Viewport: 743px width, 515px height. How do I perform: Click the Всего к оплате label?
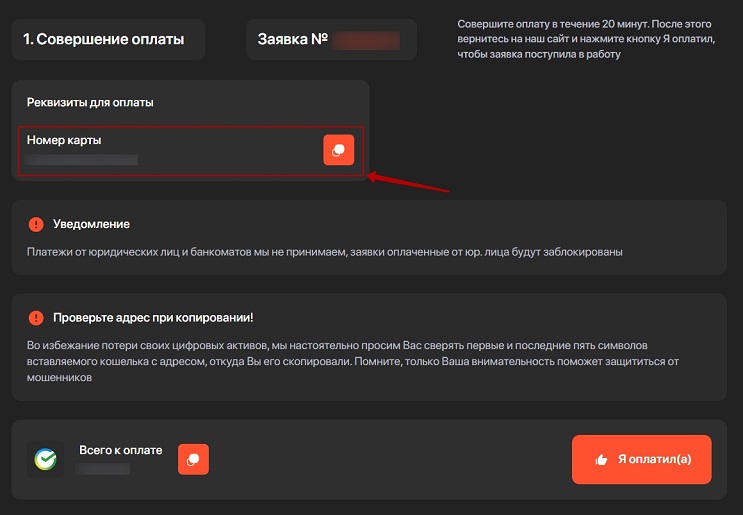[120, 450]
